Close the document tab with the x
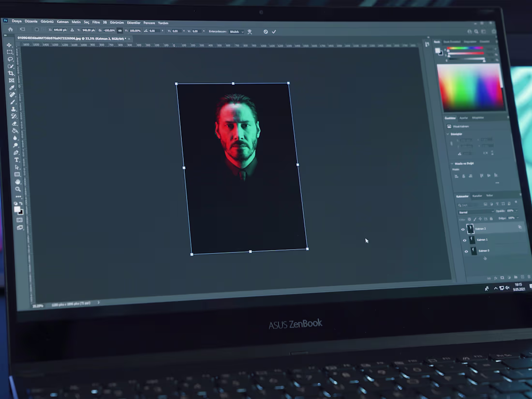The height and width of the screenshot is (399, 532). (x=129, y=39)
